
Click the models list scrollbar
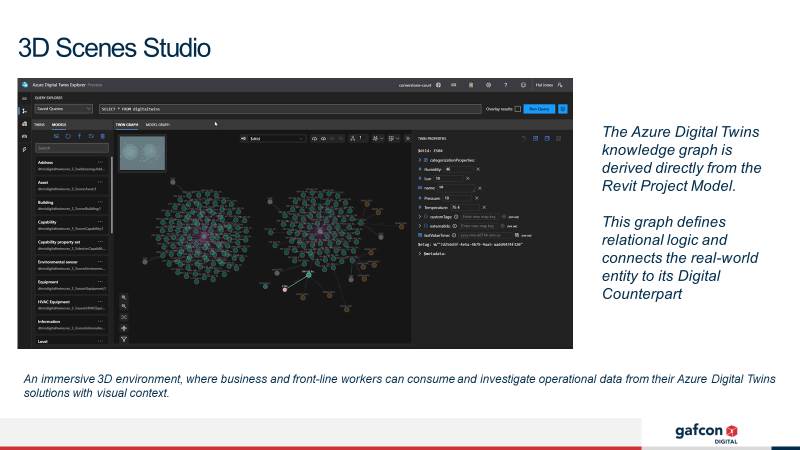point(111,196)
